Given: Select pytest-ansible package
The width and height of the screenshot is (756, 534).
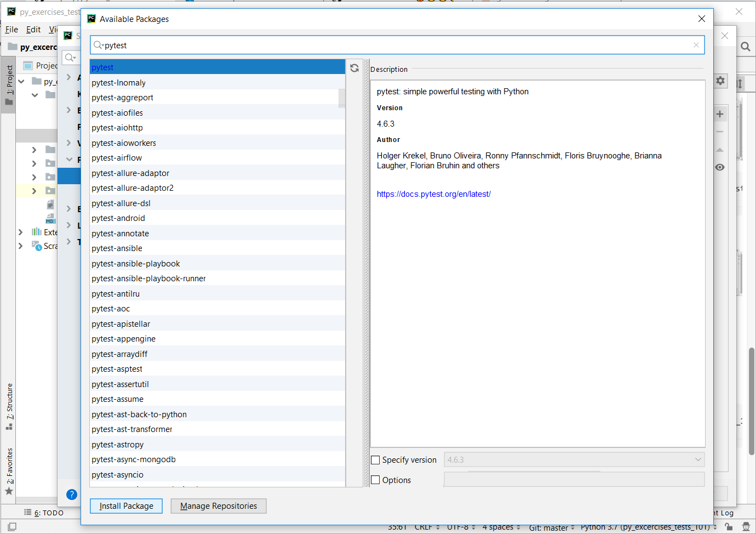Looking at the screenshot, I should (217, 248).
